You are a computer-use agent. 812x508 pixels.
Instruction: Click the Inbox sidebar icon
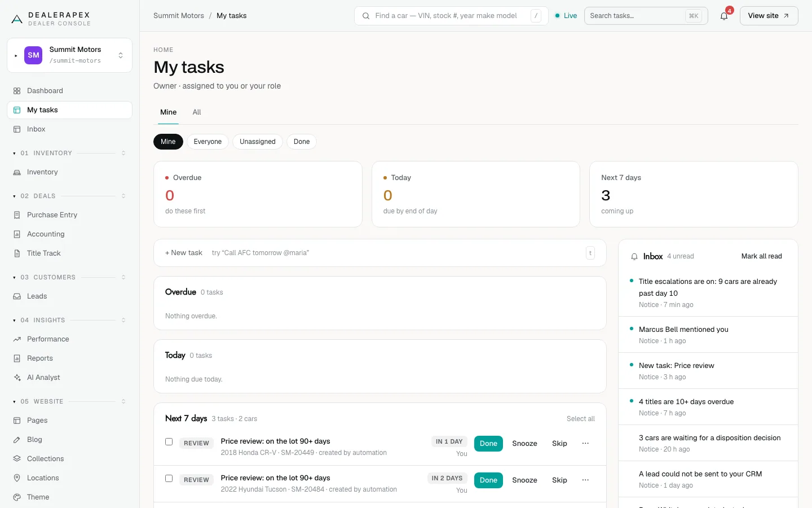coord(17,129)
